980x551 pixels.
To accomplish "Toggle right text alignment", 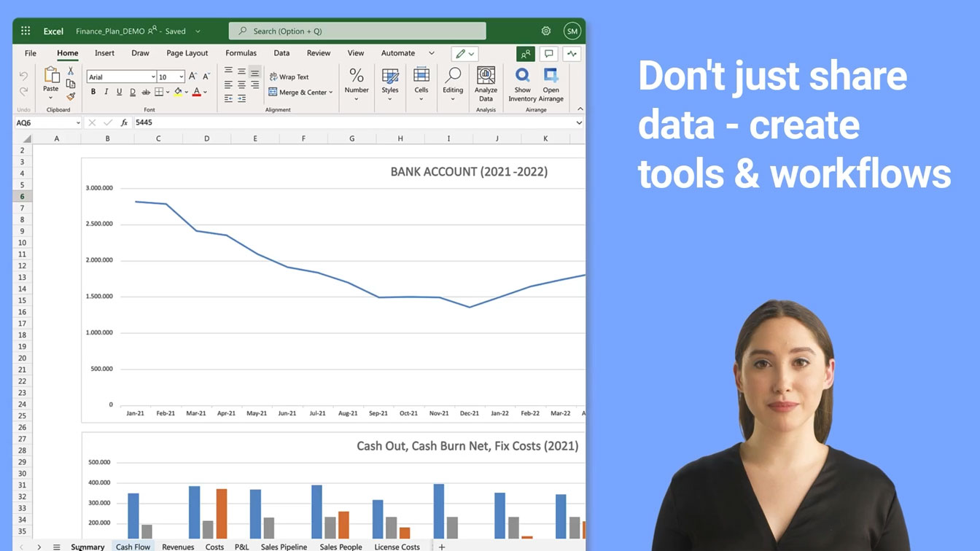I will 254,85.
